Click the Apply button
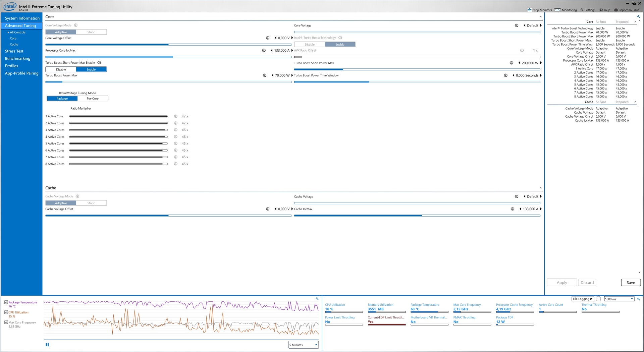This screenshot has width=644, height=352. pyautogui.click(x=562, y=283)
